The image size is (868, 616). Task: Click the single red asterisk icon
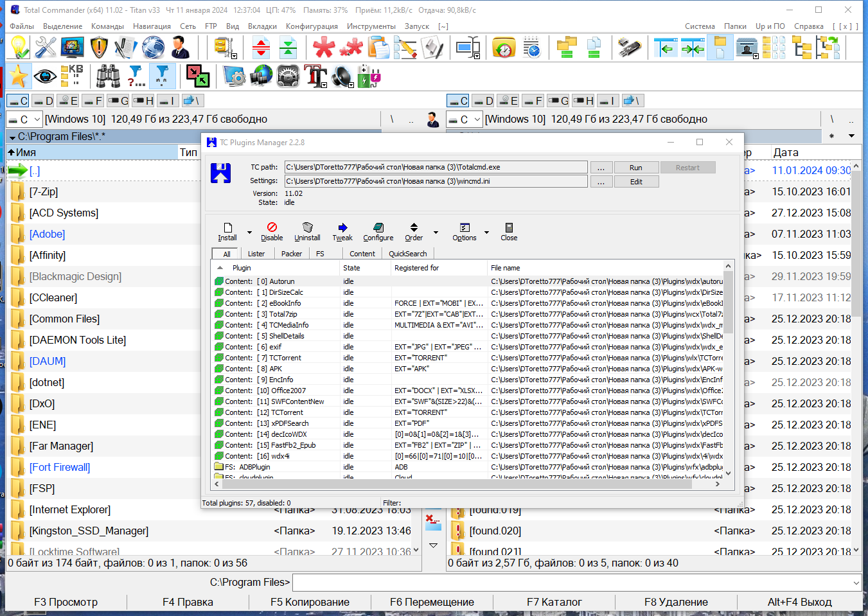pyautogui.click(x=324, y=48)
